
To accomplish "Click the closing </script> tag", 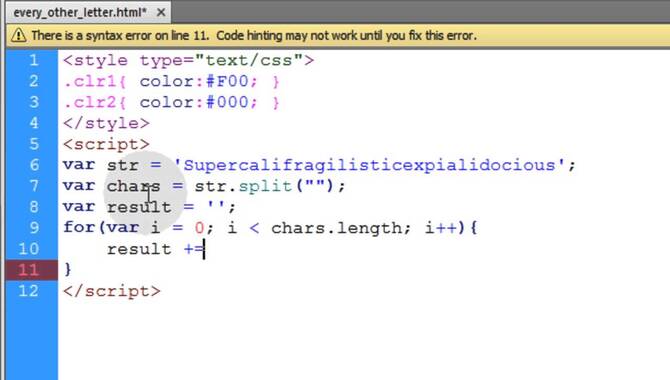I will coord(112,291).
